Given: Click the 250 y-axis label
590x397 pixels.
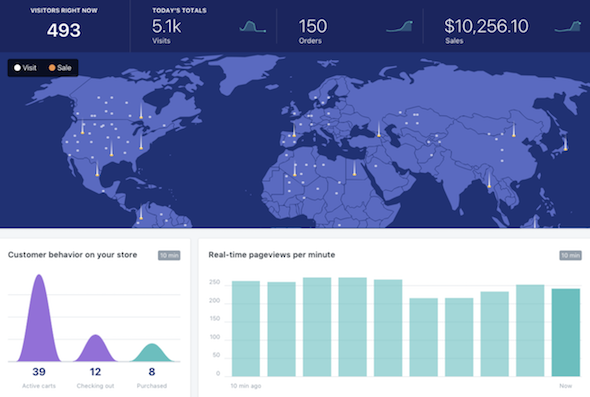Looking at the screenshot, I should pos(214,282).
